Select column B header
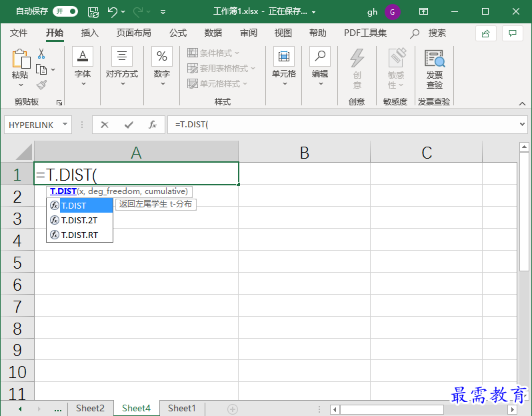 305,153
